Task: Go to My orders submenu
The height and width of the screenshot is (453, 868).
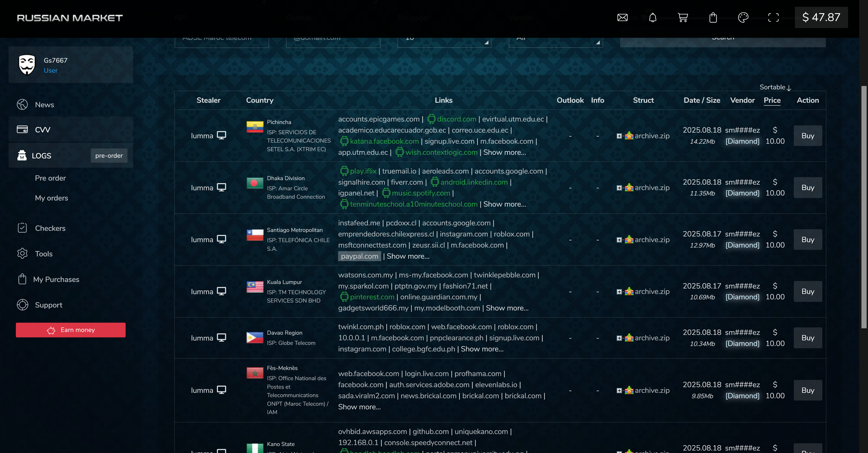Action: (x=51, y=198)
